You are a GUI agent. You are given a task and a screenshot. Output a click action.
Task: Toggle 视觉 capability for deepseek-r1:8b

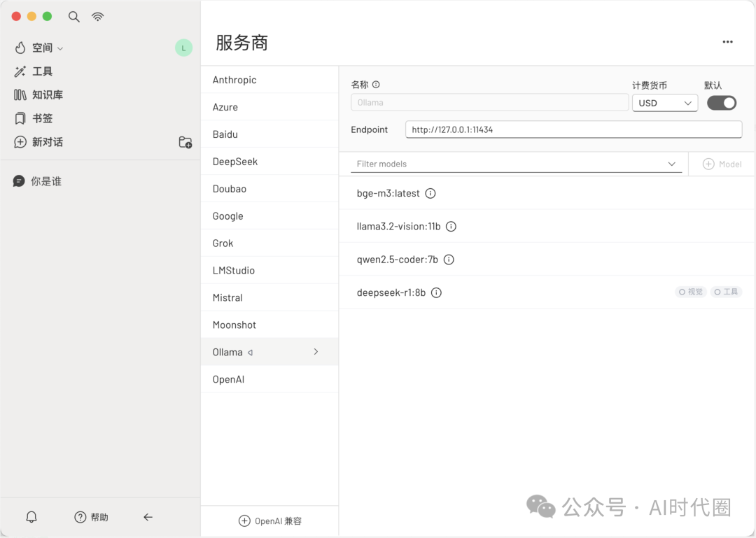690,292
